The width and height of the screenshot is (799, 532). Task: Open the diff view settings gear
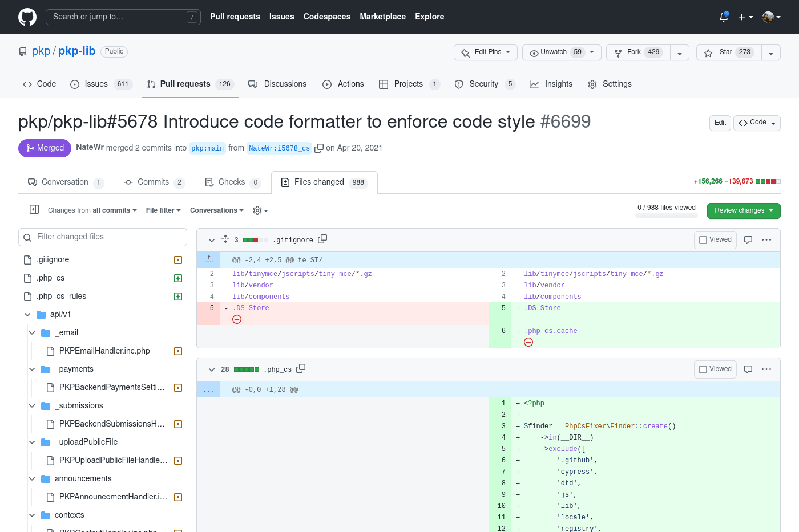(257, 210)
